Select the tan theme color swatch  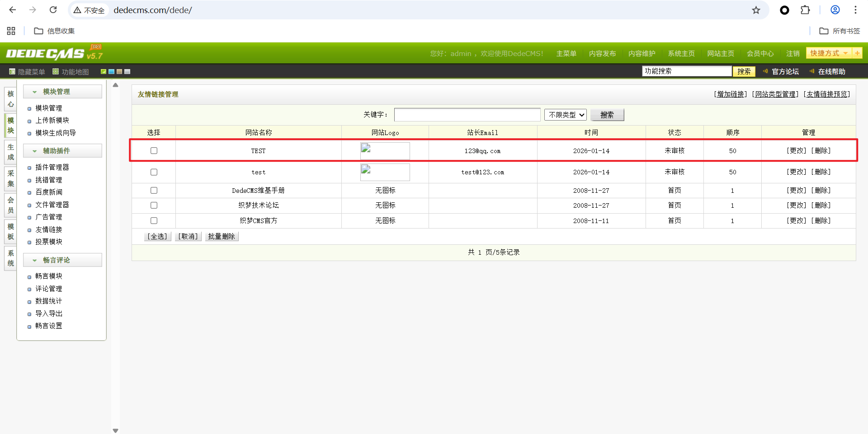click(119, 71)
